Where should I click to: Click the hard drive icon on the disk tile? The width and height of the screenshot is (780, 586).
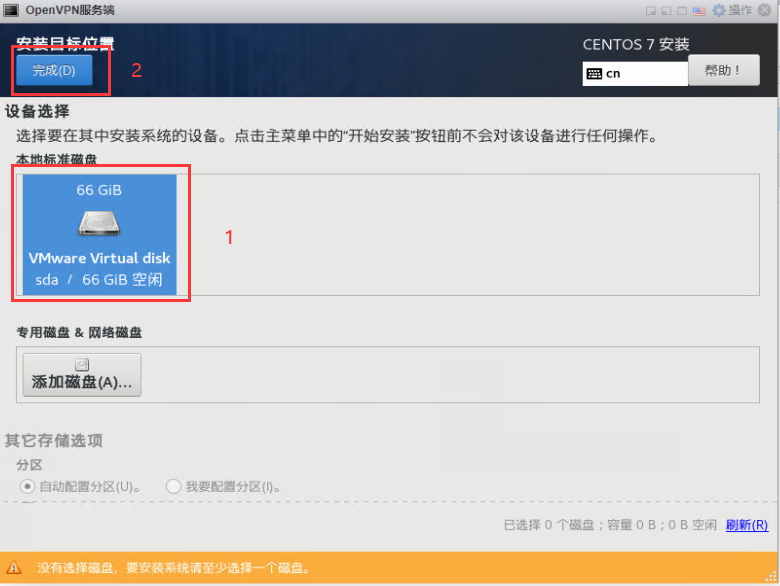click(x=99, y=223)
